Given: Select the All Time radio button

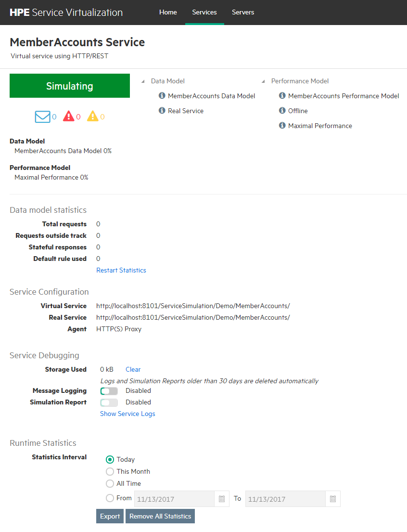Looking at the screenshot, I should tap(110, 483).
